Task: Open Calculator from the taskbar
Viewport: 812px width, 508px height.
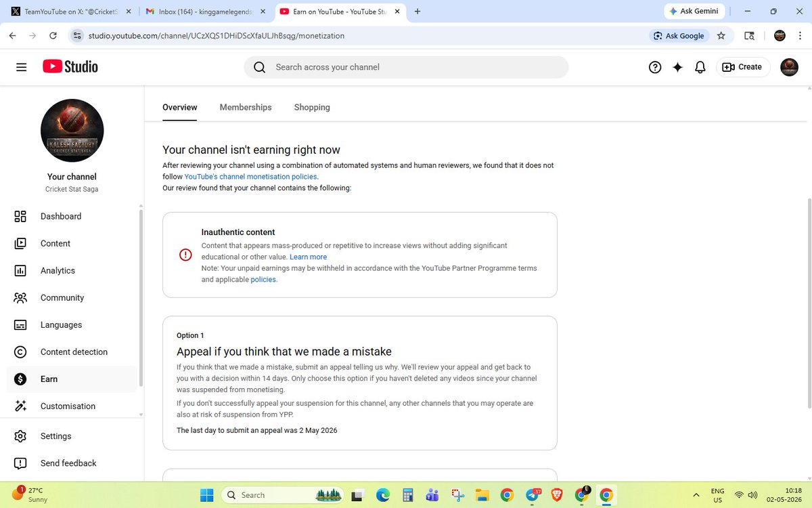Action: coord(408,495)
